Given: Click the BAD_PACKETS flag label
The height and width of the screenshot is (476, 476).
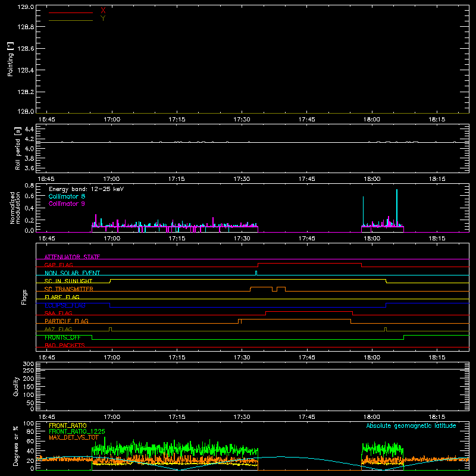Looking at the screenshot, I should [65, 345].
